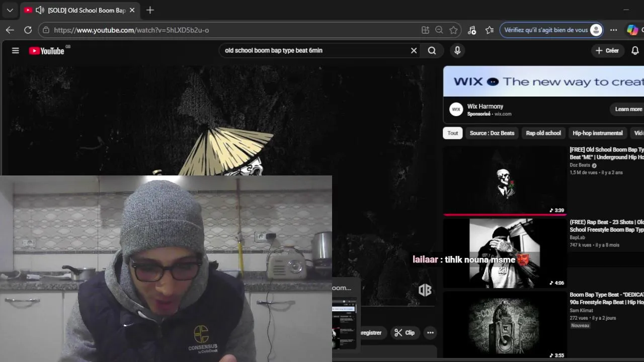Click the Wix round logo icon
The image size is (644, 362).
click(x=456, y=109)
